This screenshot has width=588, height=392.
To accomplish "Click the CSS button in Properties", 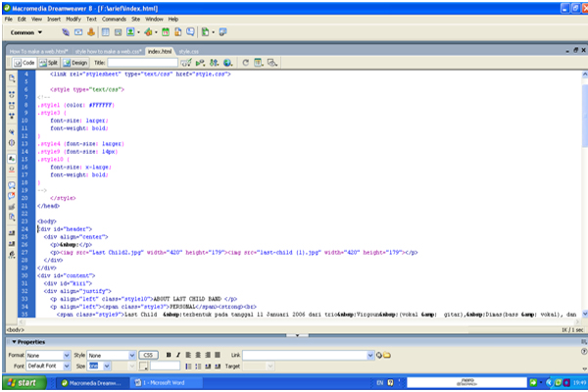I will pos(148,355).
